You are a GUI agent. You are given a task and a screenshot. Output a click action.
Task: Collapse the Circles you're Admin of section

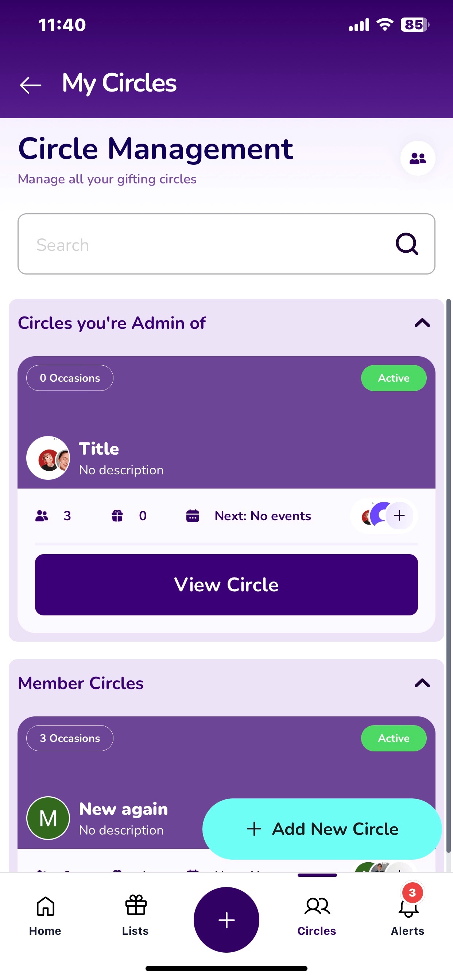[x=422, y=323]
